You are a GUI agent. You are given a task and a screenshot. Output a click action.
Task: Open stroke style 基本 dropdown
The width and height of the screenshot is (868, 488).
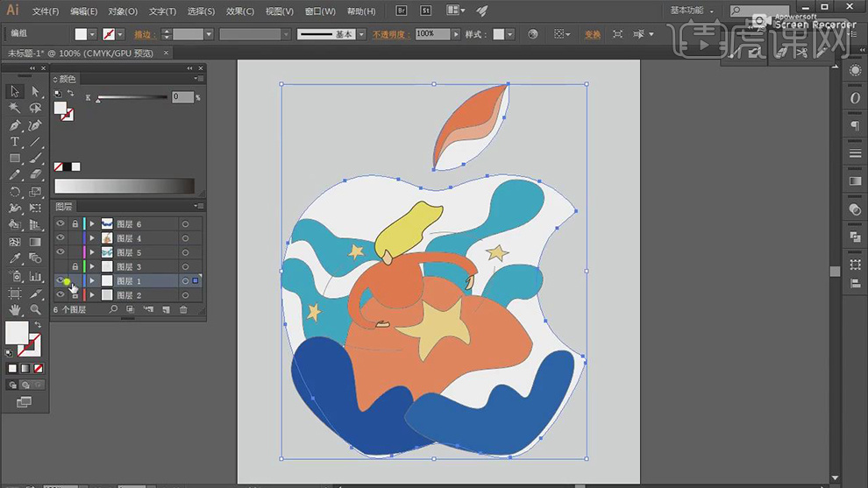click(x=361, y=34)
